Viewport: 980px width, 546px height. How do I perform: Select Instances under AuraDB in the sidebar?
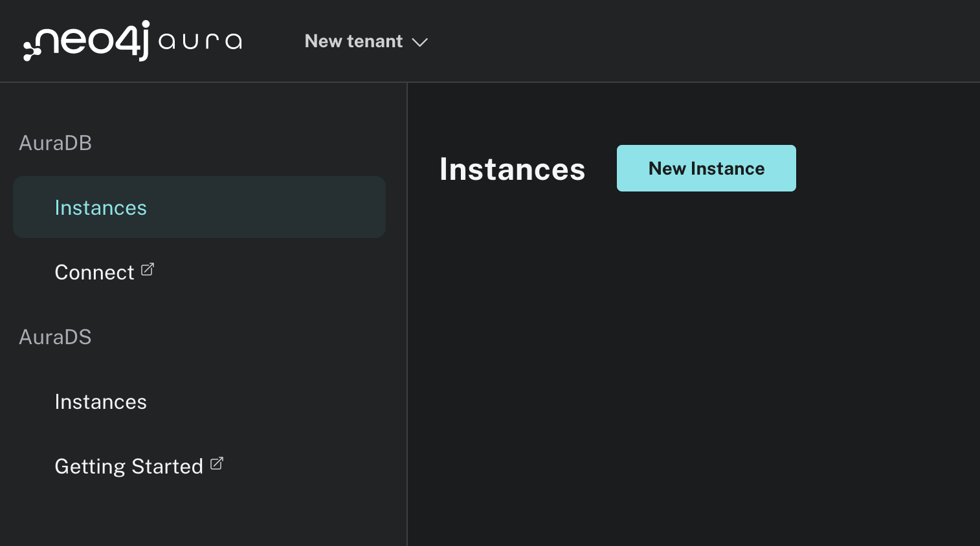pos(101,208)
